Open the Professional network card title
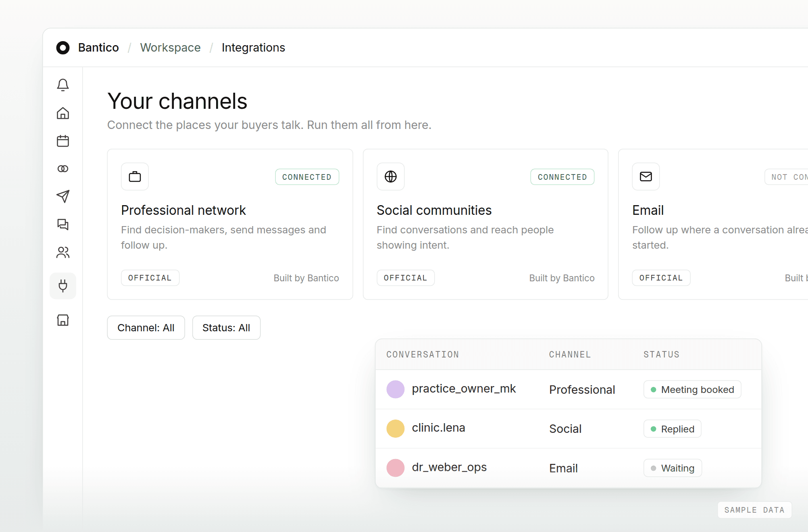This screenshot has width=808, height=532. (x=183, y=210)
